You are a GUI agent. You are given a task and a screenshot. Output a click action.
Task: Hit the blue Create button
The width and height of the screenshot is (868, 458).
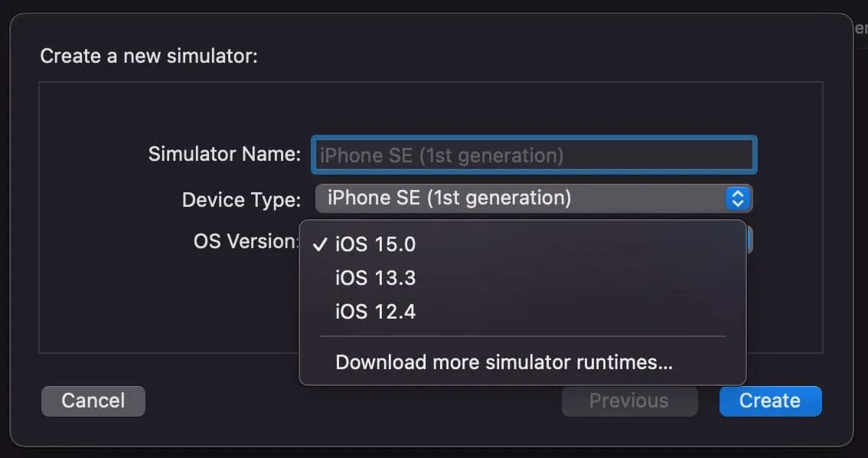point(770,401)
